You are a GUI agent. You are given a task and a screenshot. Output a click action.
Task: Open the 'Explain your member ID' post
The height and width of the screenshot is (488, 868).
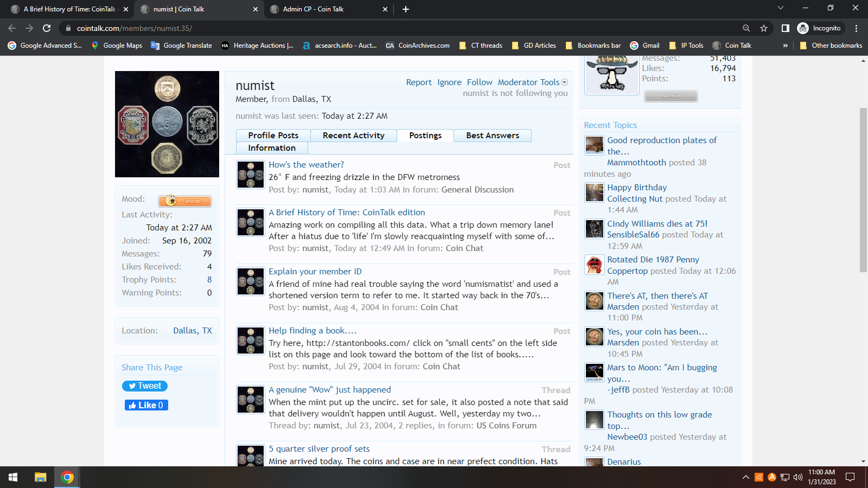tap(315, 272)
